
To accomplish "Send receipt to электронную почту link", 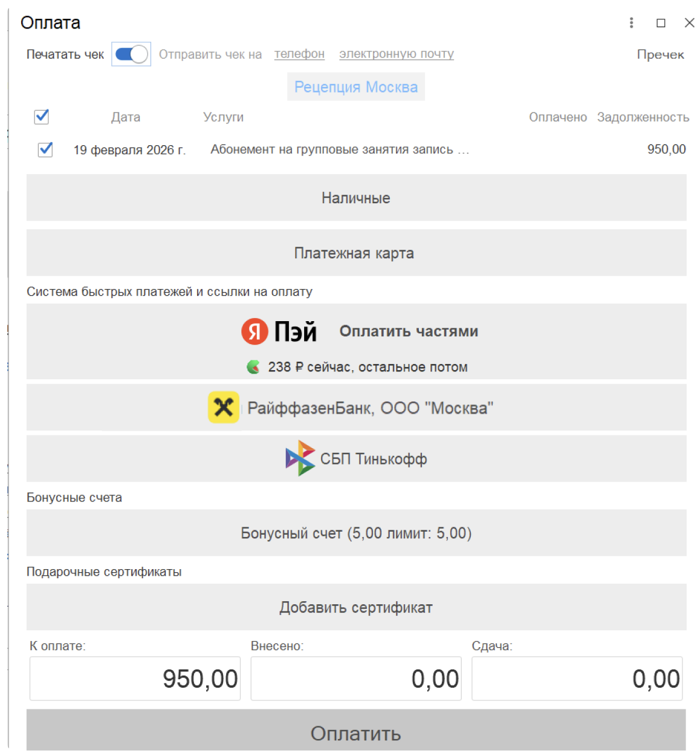I will (x=396, y=54).
